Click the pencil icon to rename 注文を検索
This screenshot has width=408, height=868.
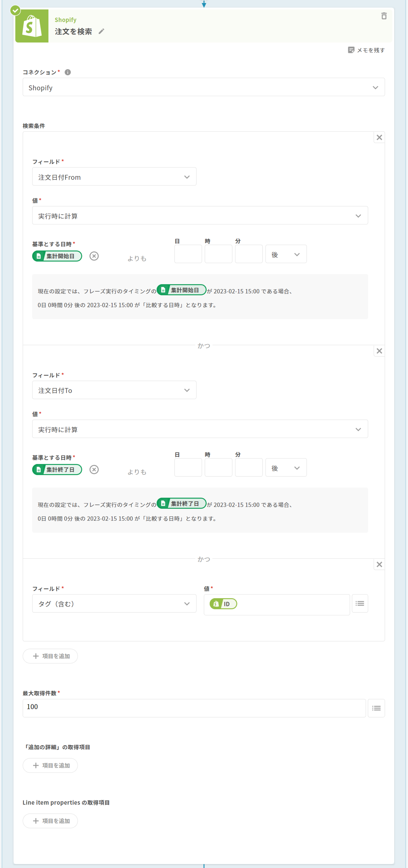(x=101, y=31)
